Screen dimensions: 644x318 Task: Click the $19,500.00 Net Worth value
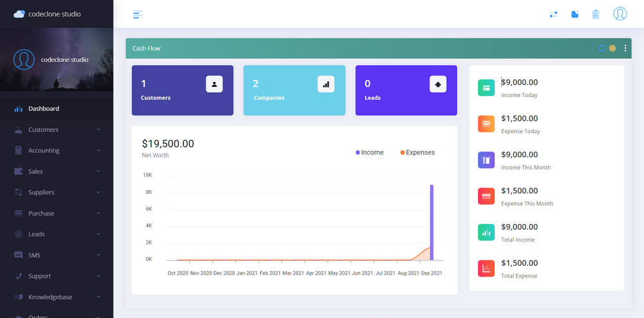coord(168,143)
